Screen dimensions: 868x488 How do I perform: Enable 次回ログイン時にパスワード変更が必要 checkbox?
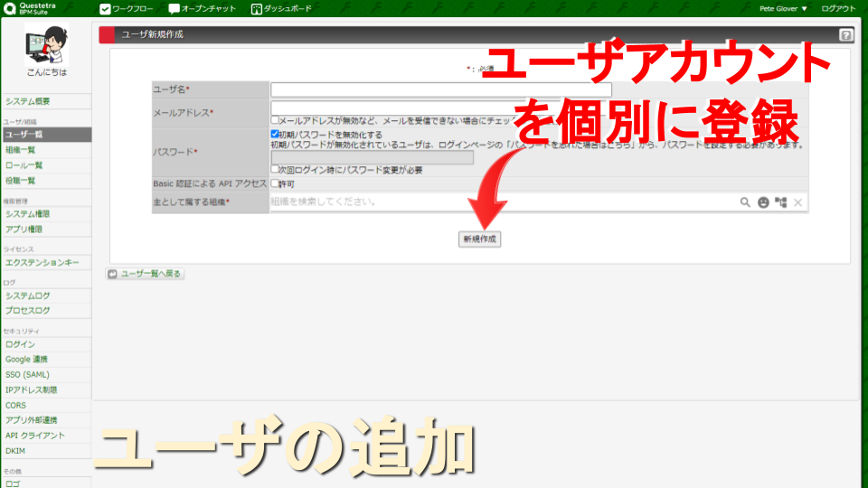click(x=275, y=170)
